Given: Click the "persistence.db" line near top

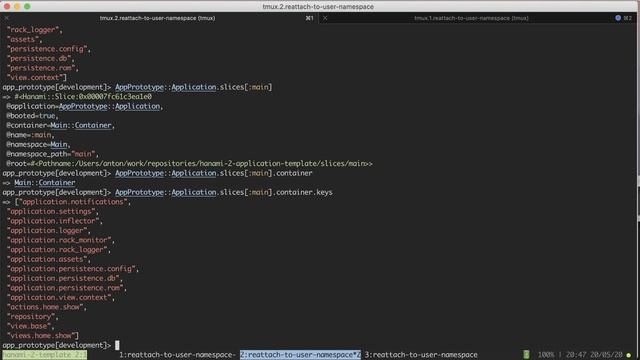Looking at the screenshot, I should pyautogui.click(x=41, y=58).
